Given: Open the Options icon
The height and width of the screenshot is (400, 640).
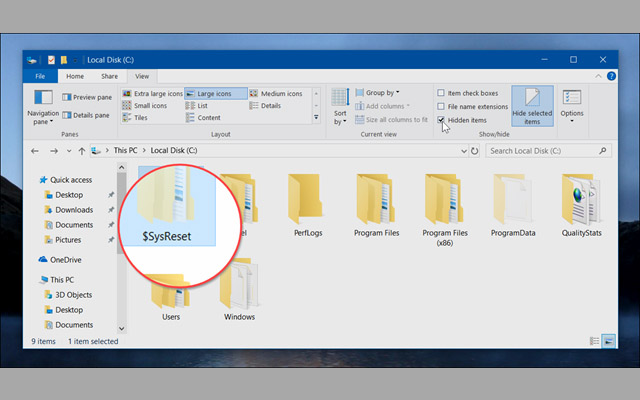Looking at the screenshot, I should coord(572,103).
